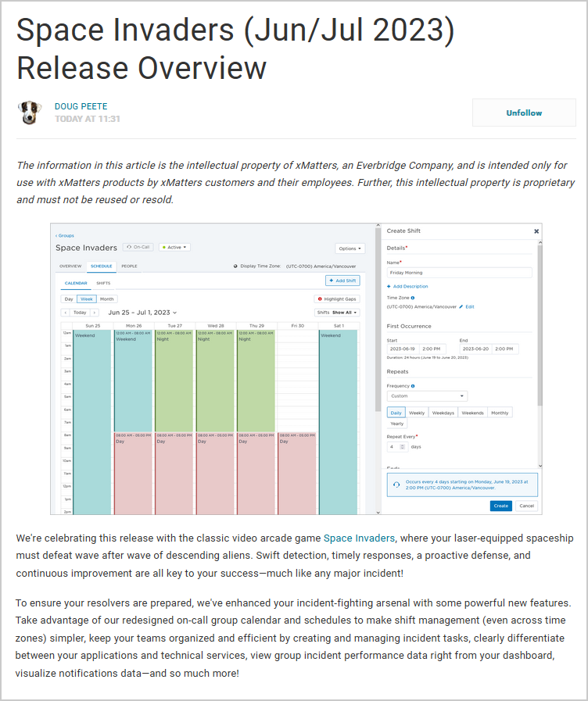Switch to the OVERVIEW tab

[70, 266]
